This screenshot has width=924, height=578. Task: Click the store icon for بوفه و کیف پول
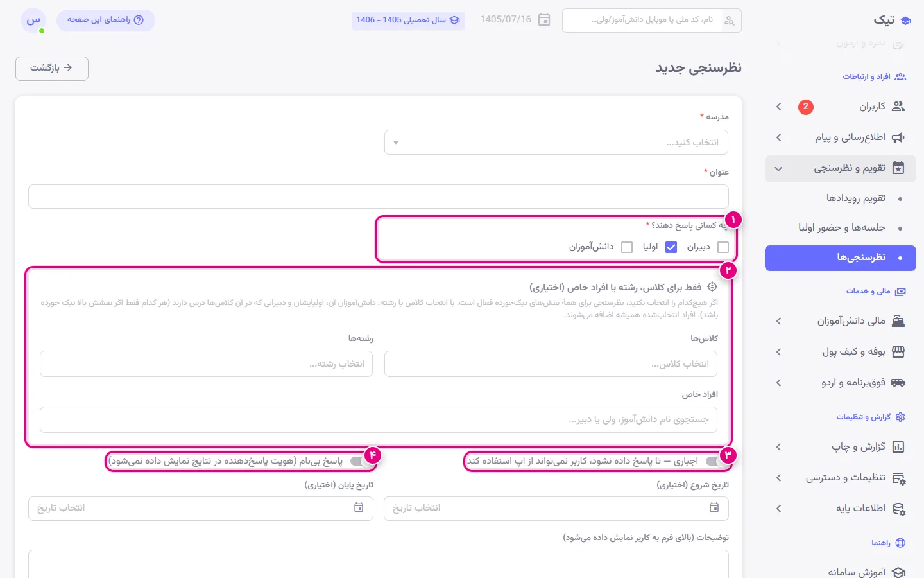pos(898,352)
